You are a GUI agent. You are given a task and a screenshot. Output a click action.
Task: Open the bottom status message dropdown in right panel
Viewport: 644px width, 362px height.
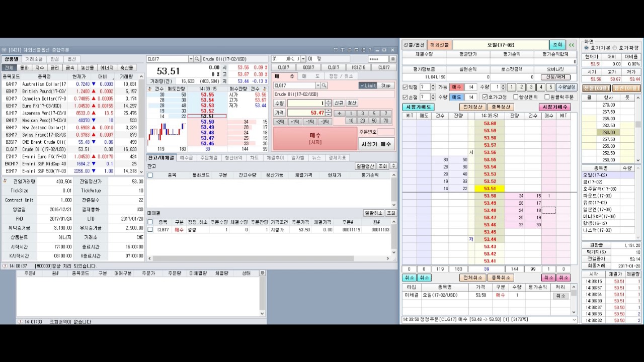tap(574, 319)
